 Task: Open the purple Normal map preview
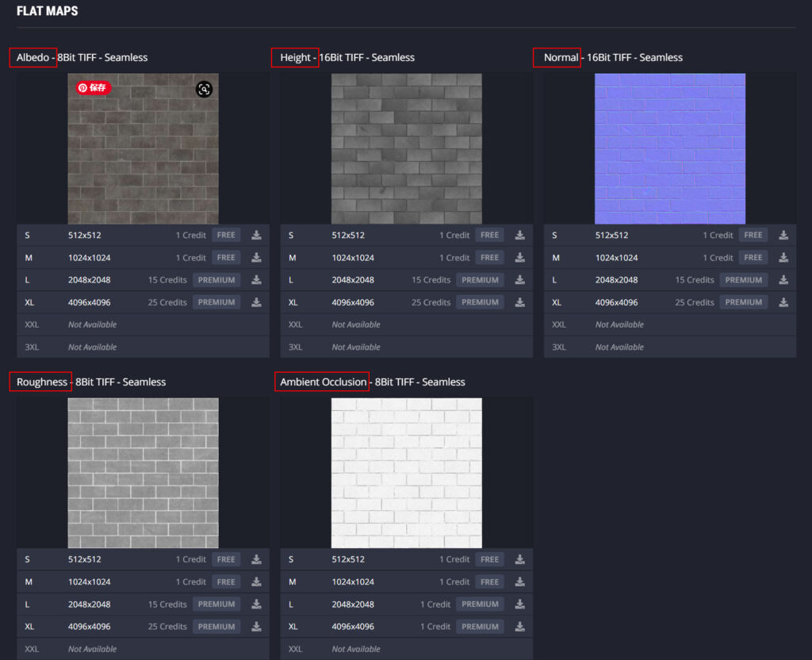(x=670, y=148)
